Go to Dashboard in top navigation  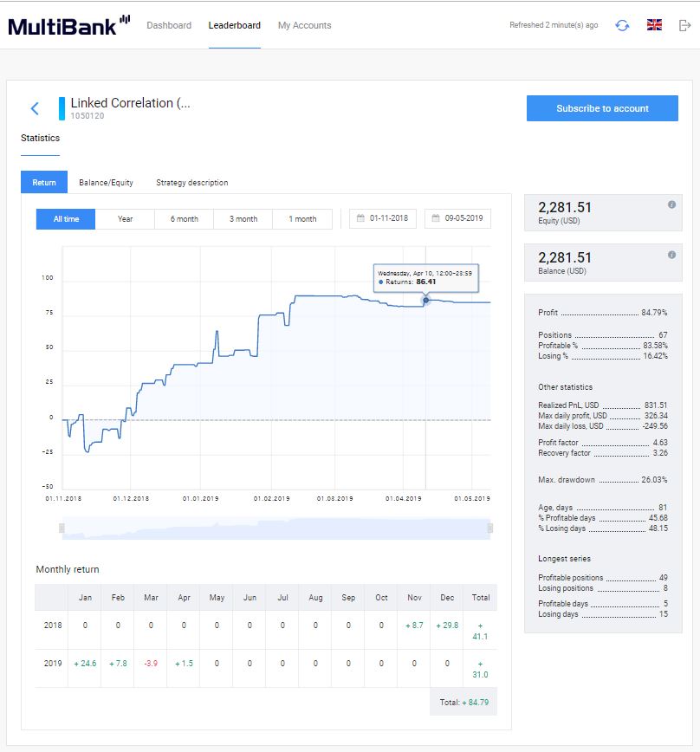(x=169, y=25)
